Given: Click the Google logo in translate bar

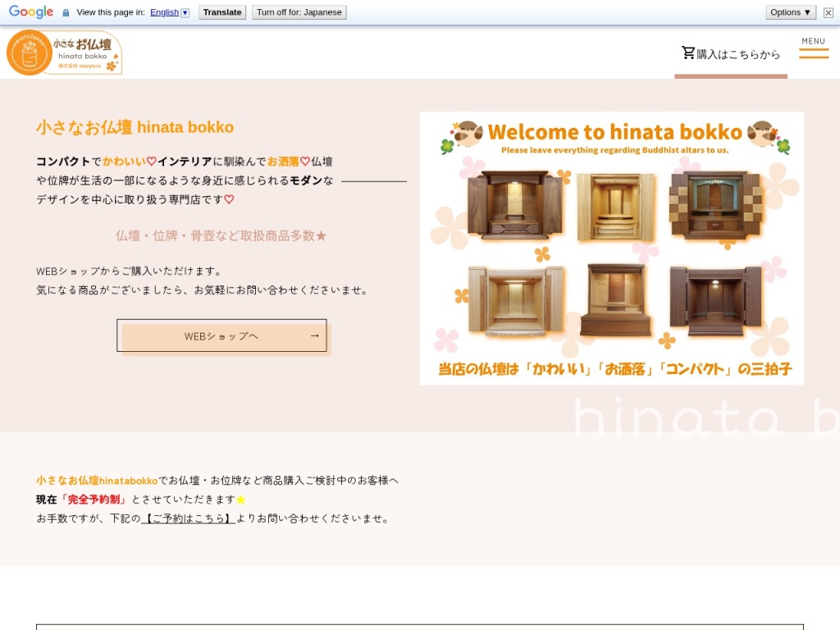Looking at the screenshot, I should [31, 12].
